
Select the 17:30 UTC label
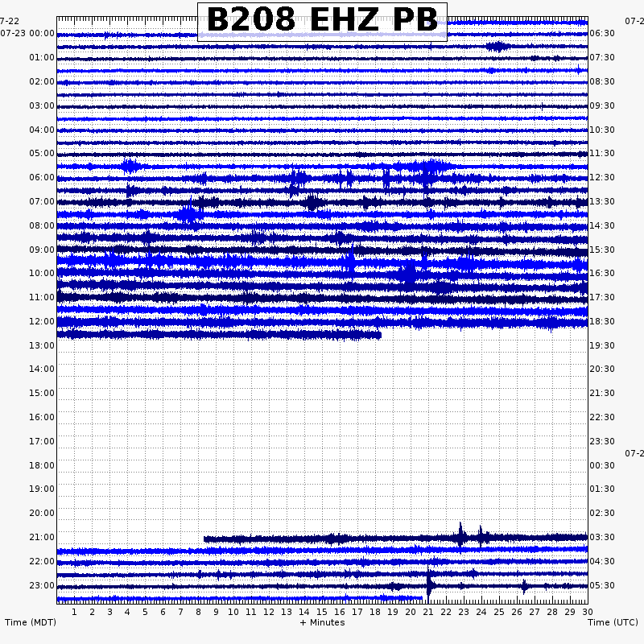[602, 297]
